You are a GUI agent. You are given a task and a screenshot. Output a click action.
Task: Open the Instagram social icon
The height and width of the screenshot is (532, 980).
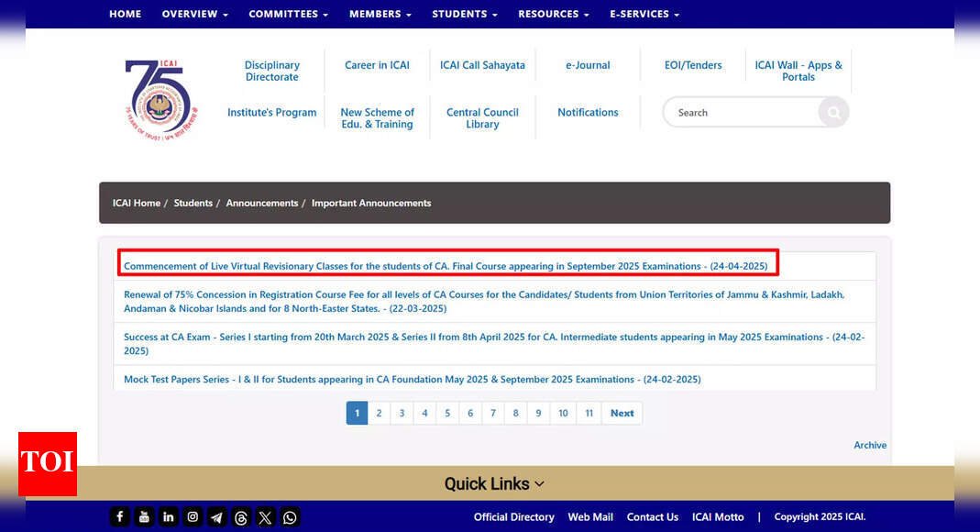(193, 517)
